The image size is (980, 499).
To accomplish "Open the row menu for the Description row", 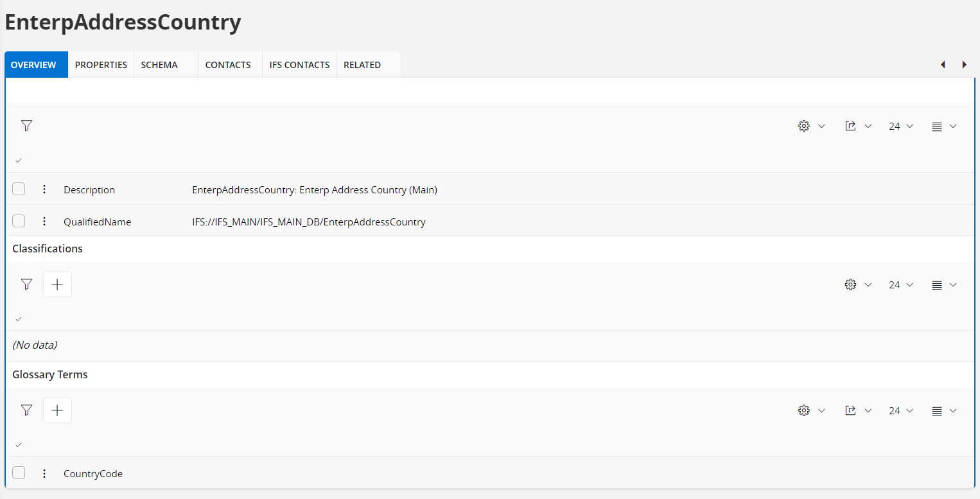I will [x=44, y=189].
